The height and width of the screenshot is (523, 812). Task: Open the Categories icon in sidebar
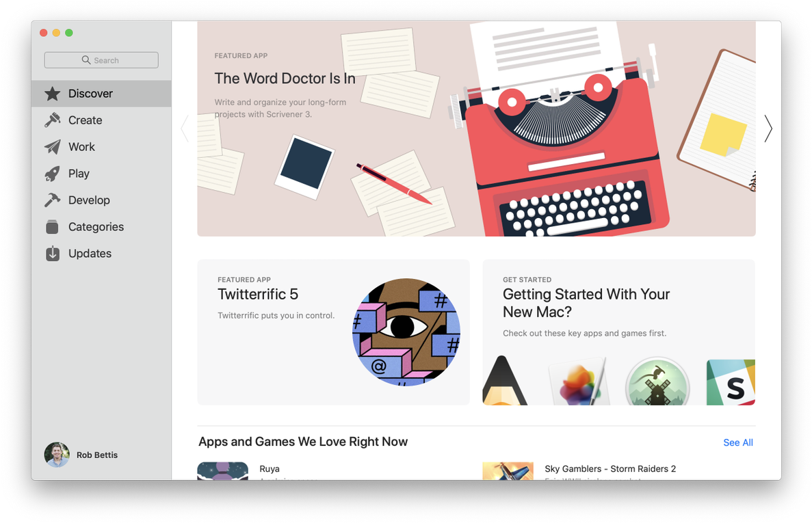point(52,227)
